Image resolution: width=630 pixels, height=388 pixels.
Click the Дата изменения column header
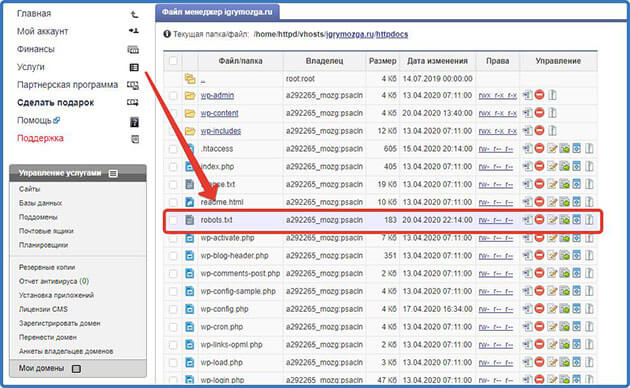coord(437,61)
